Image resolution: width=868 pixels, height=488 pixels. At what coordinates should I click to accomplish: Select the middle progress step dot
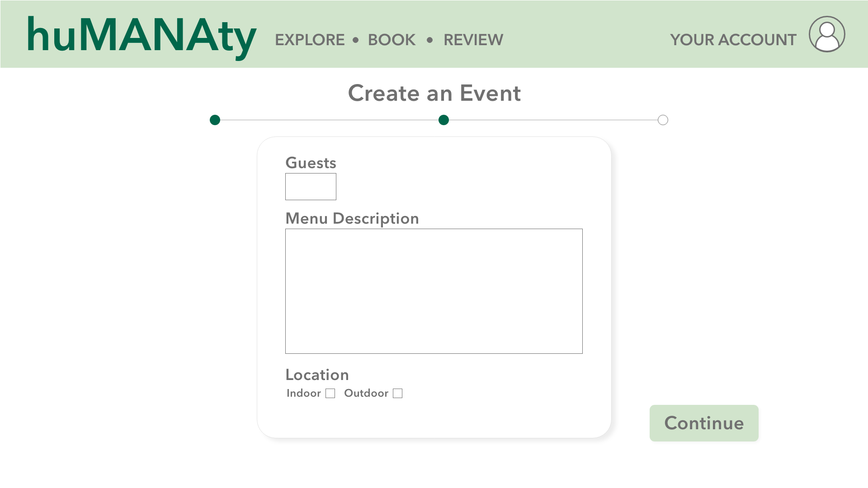click(x=443, y=120)
